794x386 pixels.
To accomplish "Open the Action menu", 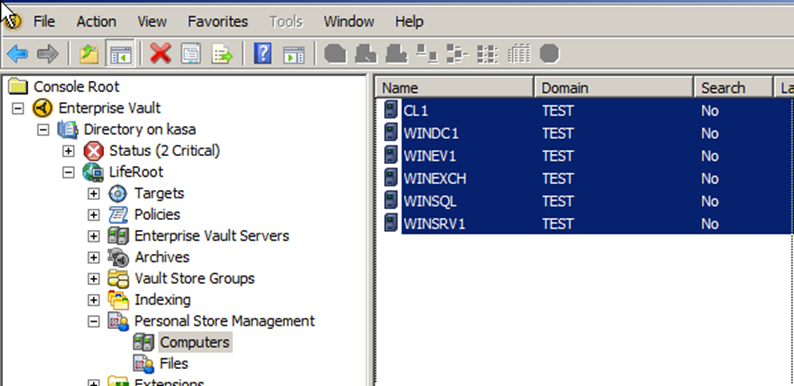I will 96,22.
